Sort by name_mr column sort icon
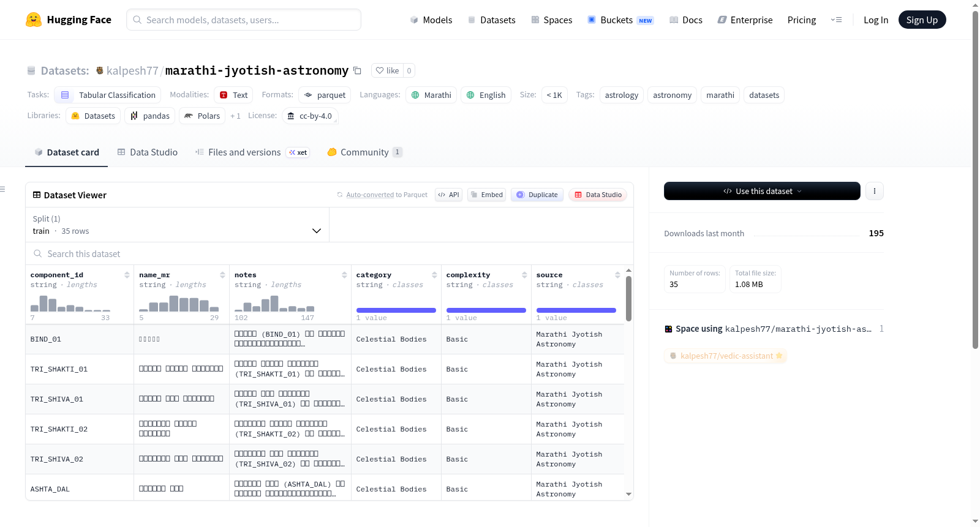980x527 pixels. tap(222, 275)
